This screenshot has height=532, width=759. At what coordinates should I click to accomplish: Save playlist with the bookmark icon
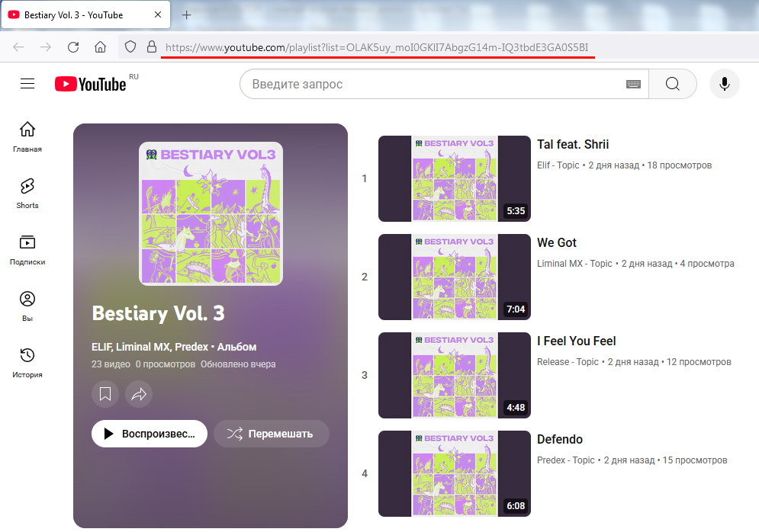105,394
